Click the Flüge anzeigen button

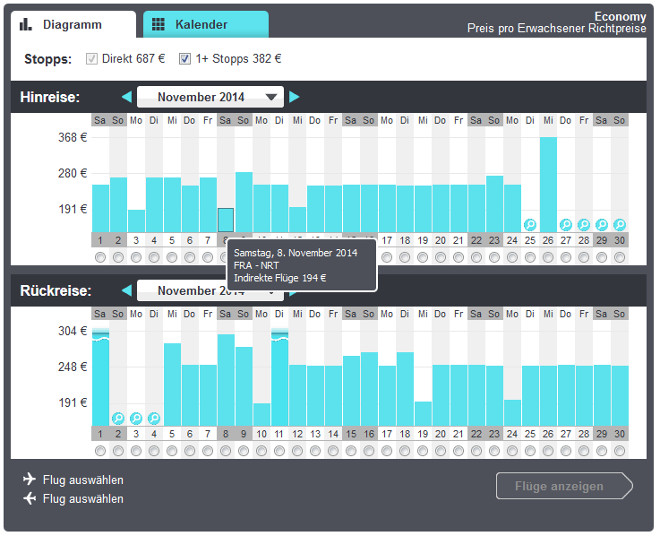coord(564,487)
